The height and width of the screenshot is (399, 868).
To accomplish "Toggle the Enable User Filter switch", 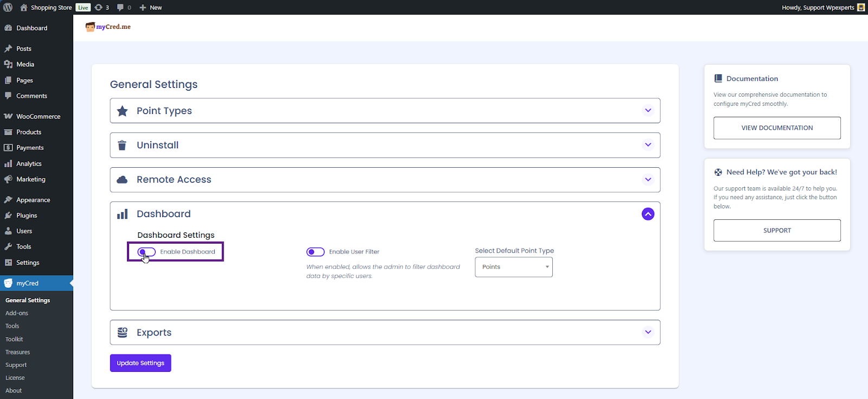I will tap(315, 252).
